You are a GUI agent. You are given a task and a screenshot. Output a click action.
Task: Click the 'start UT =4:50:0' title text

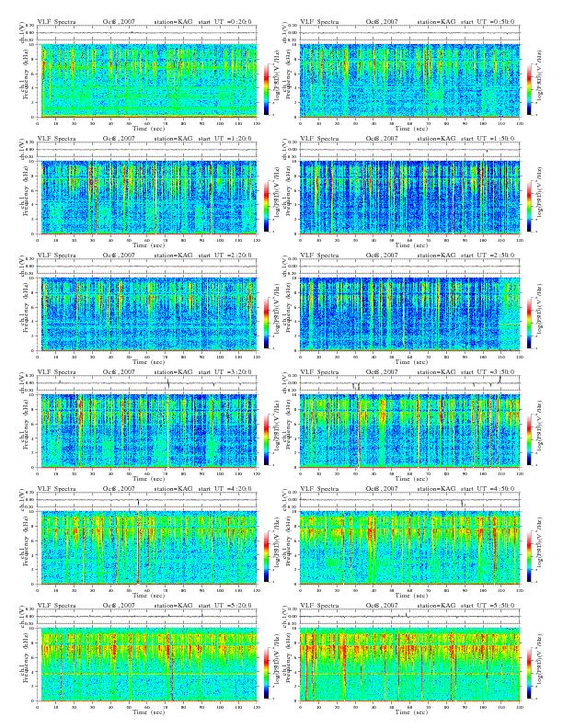[488, 488]
